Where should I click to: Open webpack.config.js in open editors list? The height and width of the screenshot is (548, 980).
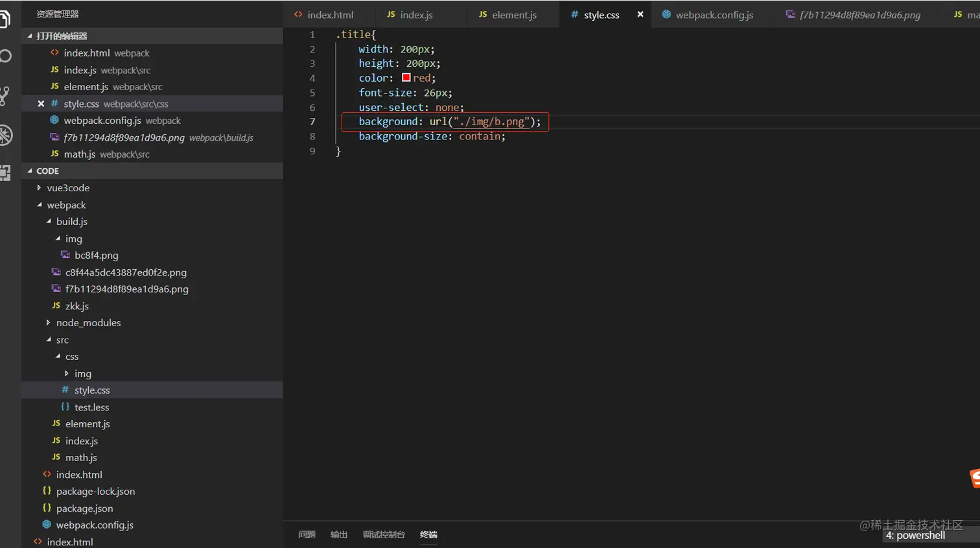152,121
